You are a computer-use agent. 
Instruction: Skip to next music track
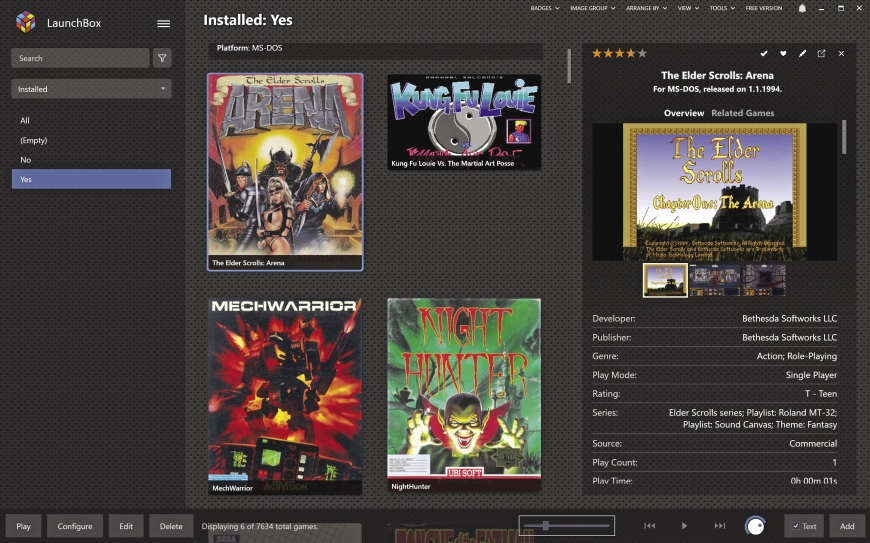(720, 526)
